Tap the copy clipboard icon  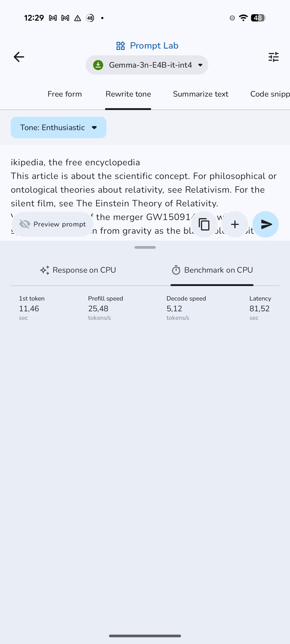(204, 224)
